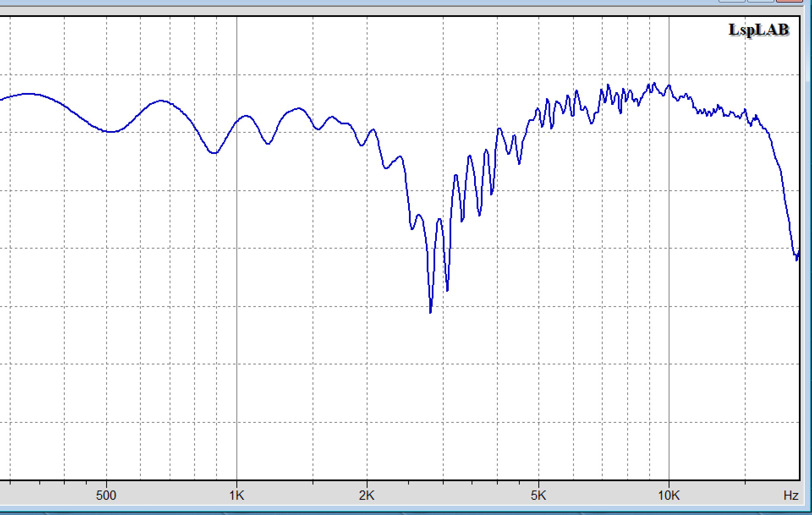Click the curve's dip just left of 1K
The height and width of the screenshot is (515, 812).
tap(214, 153)
